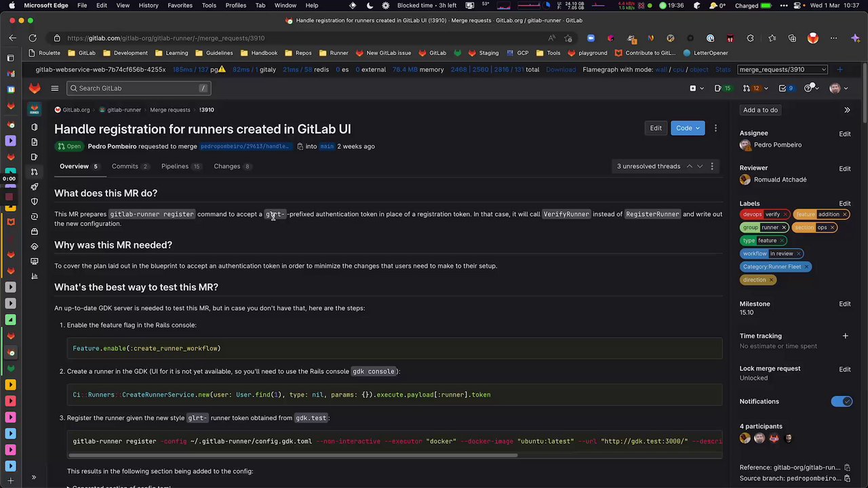Open the help question mark dropdown

pos(810,88)
